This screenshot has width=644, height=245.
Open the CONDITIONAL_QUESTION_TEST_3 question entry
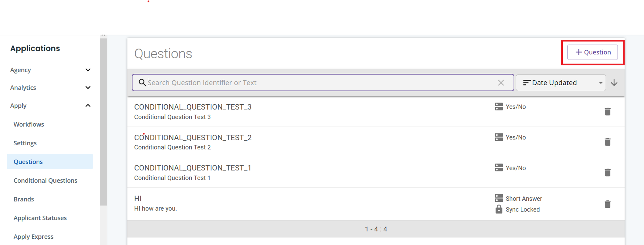[193, 107]
